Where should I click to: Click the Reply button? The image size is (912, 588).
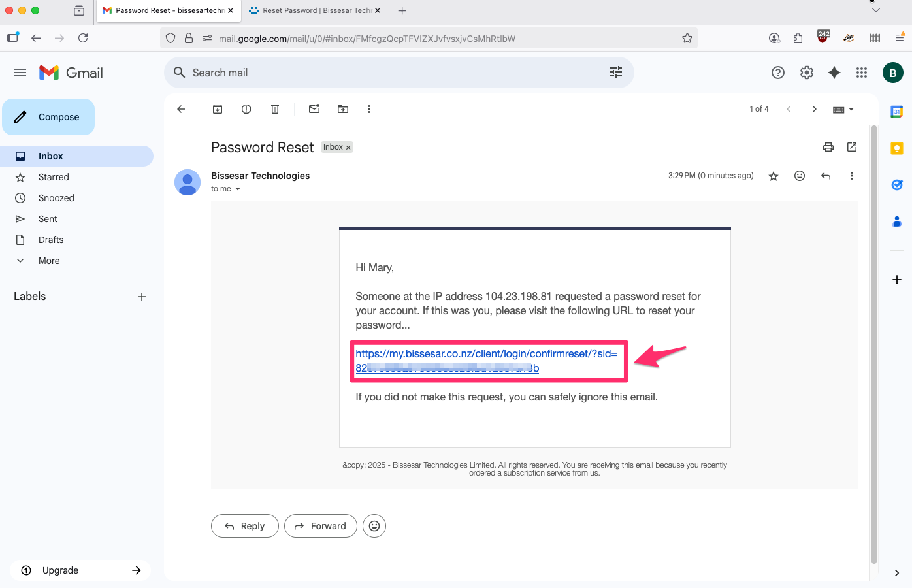[x=245, y=526]
